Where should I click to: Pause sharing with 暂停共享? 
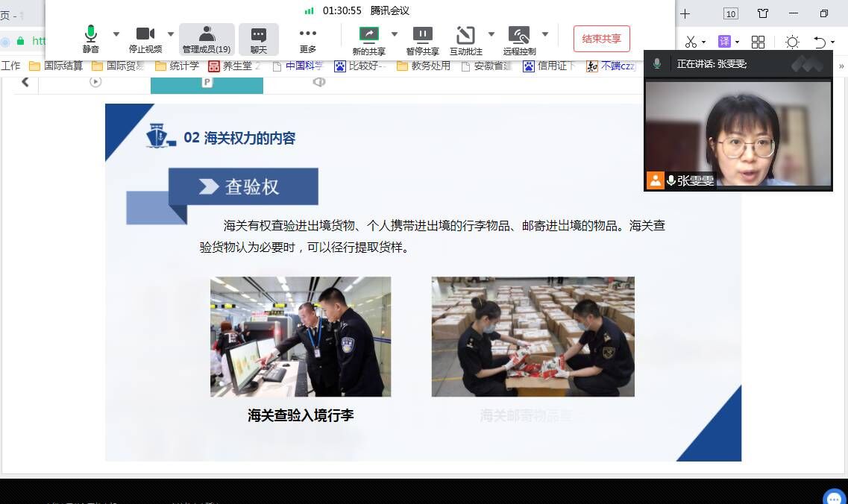pyautogui.click(x=422, y=39)
